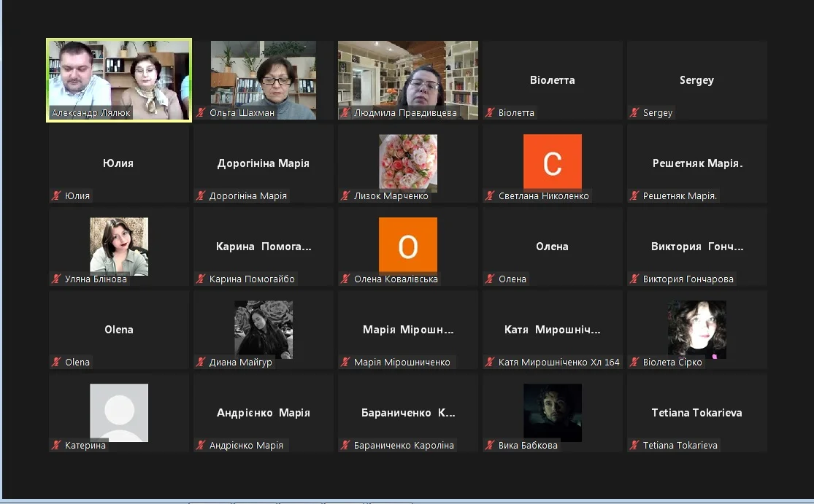Screen dimensions: 814x504
Task: Select Уляна Блінова's profile photo
Action: pos(119,247)
